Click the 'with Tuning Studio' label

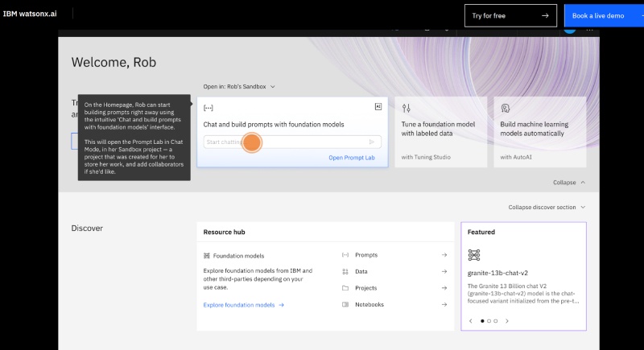(426, 157)
